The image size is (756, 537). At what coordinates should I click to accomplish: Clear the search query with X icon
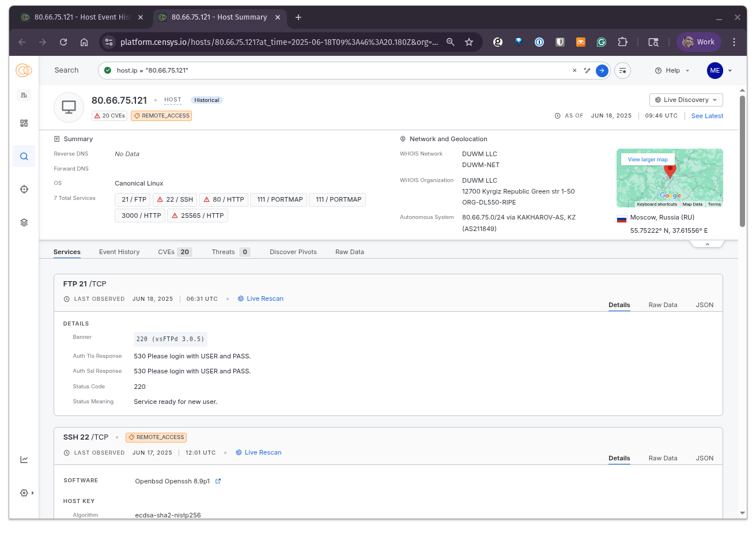point(574,70)
